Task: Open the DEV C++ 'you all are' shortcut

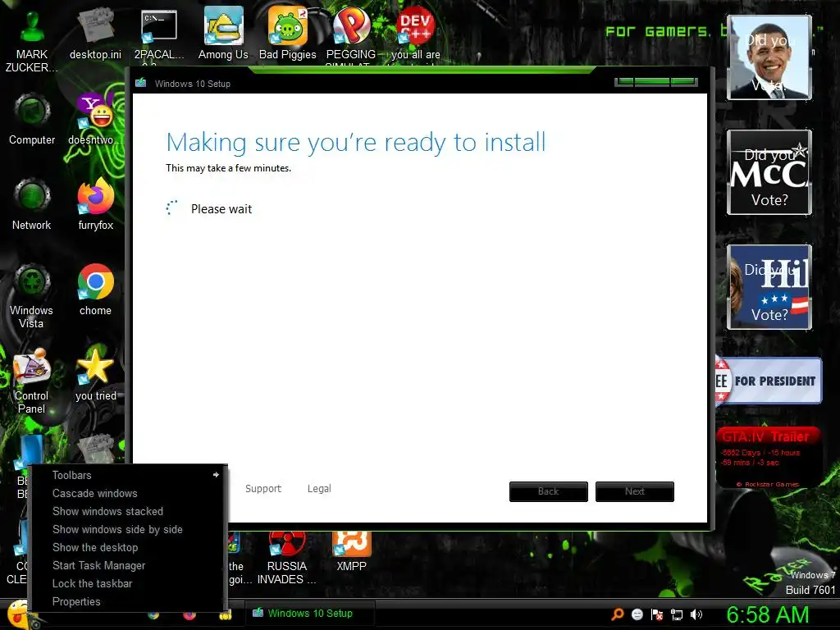Action: (416, 34)
